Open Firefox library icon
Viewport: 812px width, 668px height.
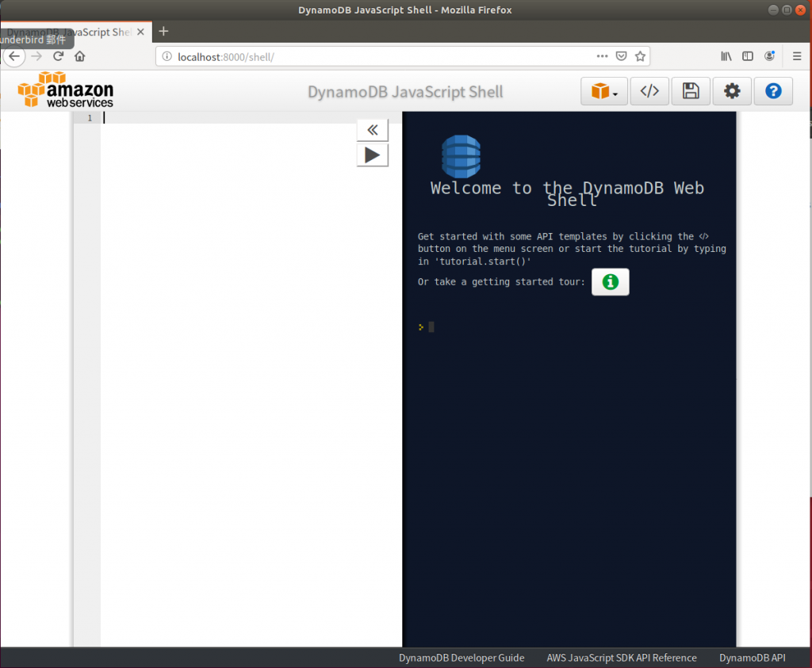[726, 56]
